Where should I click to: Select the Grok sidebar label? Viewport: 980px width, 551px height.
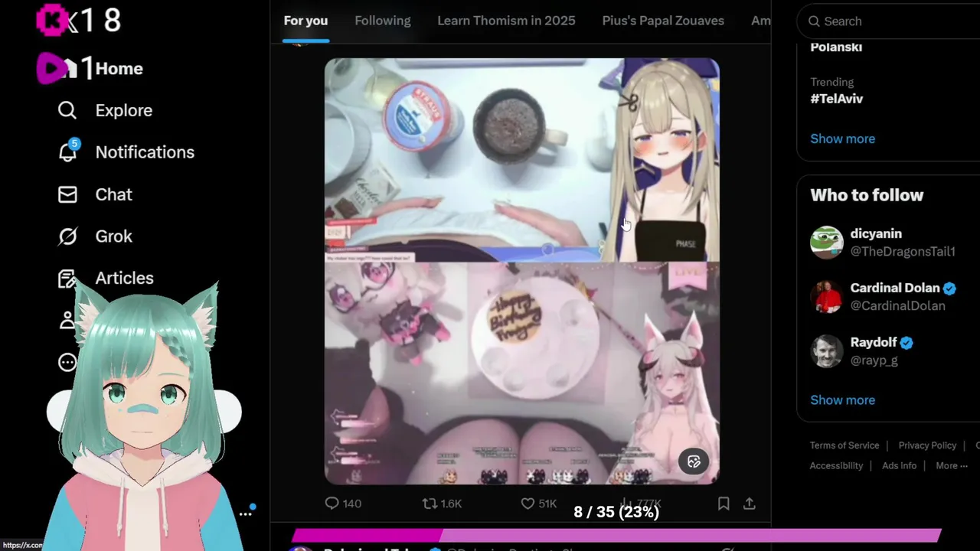[114, 236]
